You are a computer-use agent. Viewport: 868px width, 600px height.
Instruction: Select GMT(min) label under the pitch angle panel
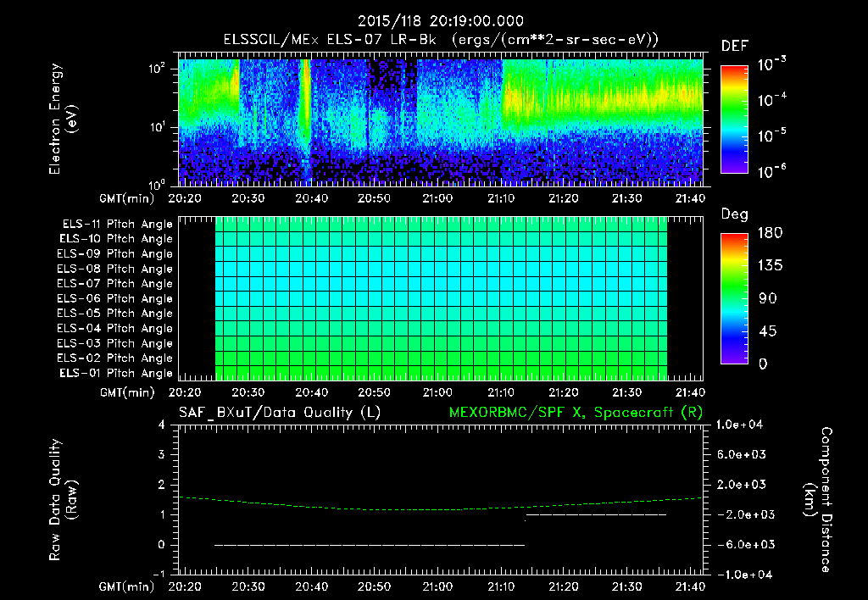pyautogui.click(x=127, y=392)
